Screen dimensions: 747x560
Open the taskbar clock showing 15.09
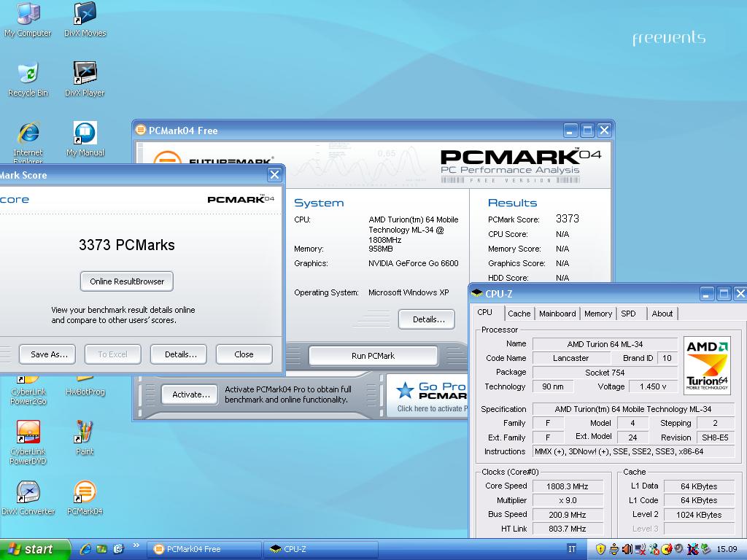point(727,550)
